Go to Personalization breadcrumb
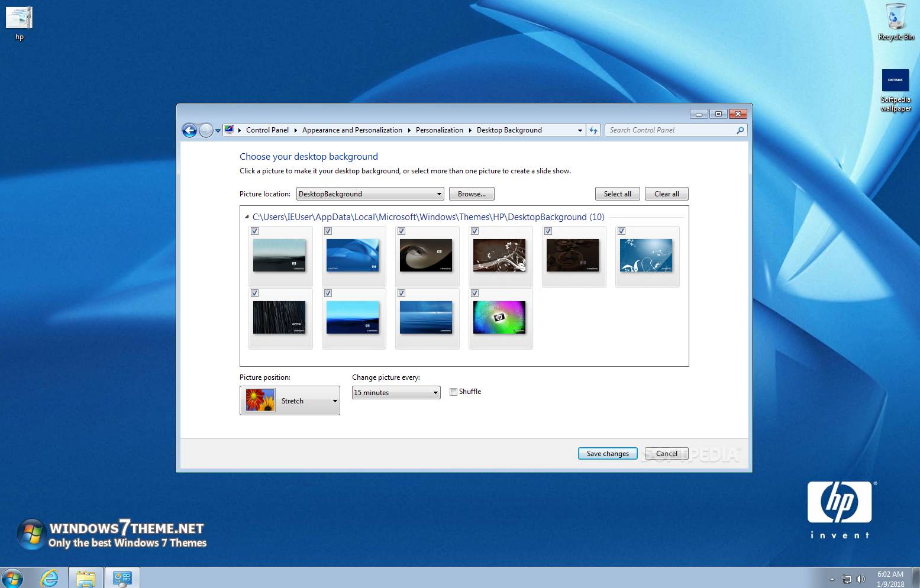Image resolution: width=920 pixels, height=588 pixels. coord(440,130)
